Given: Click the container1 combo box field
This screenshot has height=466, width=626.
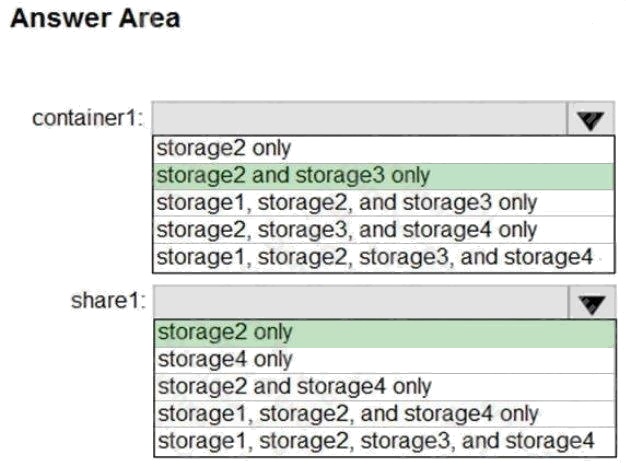Looking at the screenshot, I should [360, 119].
